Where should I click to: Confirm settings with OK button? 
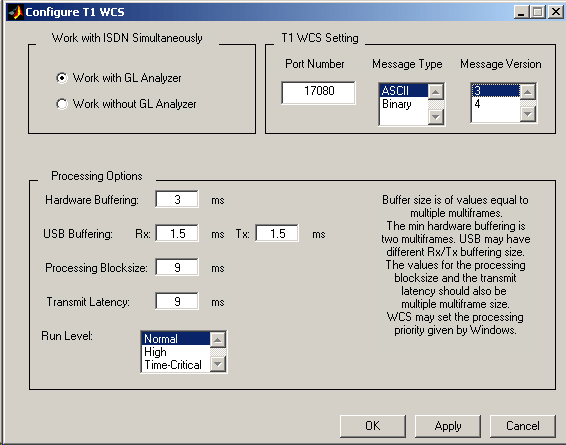click(373, 426)
